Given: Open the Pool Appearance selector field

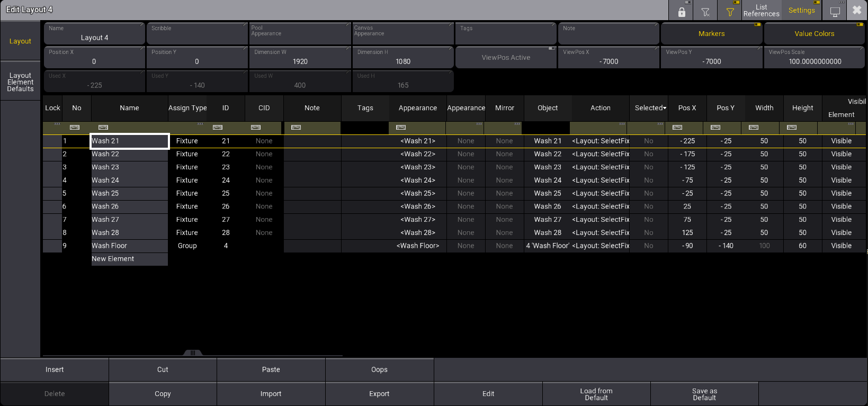Looking at the screenshot, I should click(300, 34).
